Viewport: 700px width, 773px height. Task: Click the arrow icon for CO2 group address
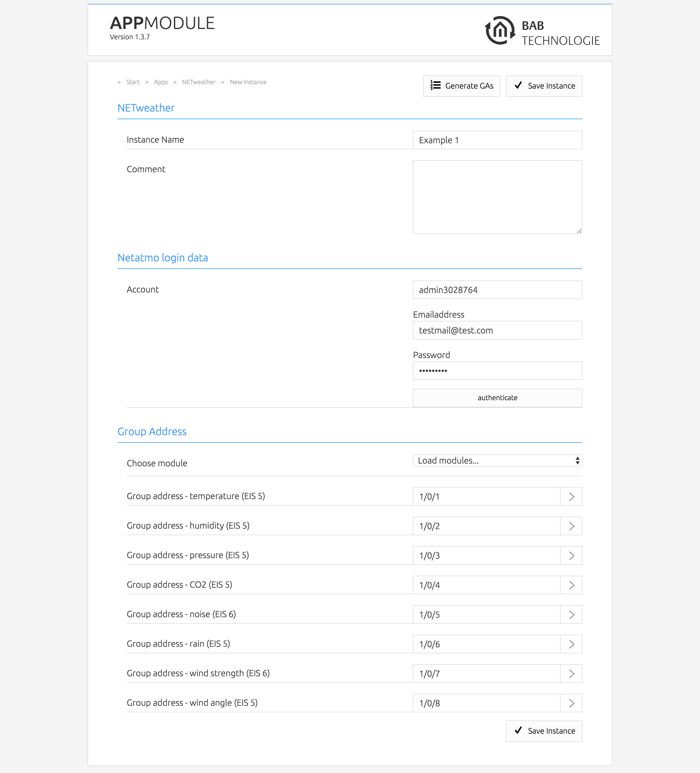pyautogui.click(x=571, y=585)
